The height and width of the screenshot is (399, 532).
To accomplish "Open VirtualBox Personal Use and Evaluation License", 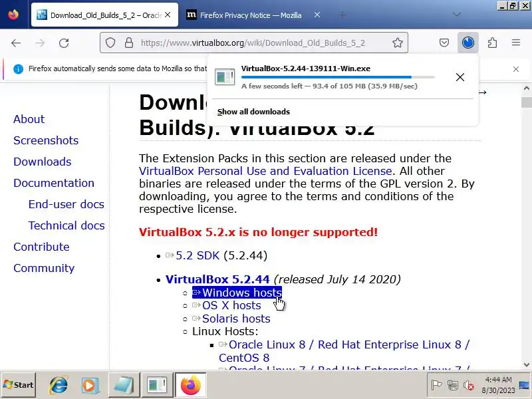I will click(x=265, y=171).
